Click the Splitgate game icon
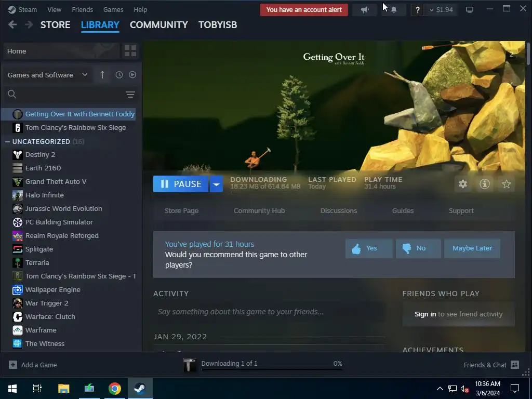532x399 pixels. (18, 249)
